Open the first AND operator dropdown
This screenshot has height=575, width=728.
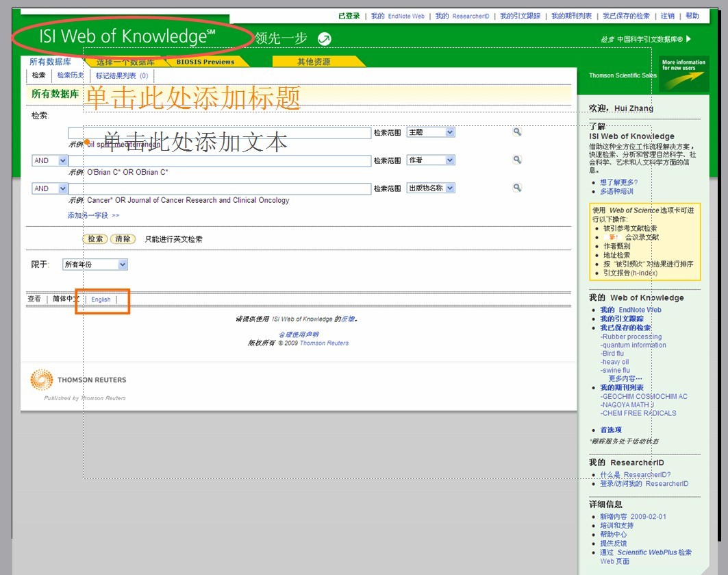pyautogui.click(x=50, y=160)
